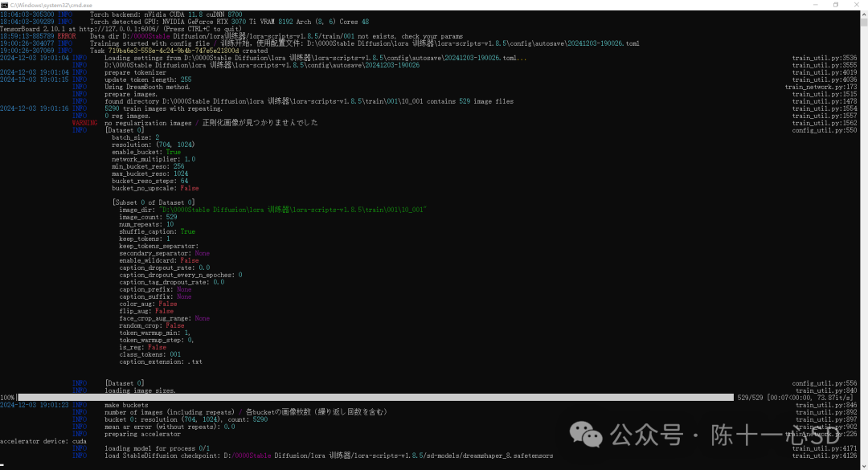868x470 pixels.
Task: Click 'min_bucket_reso: 256' line
Action: click(x=148, y=166)
